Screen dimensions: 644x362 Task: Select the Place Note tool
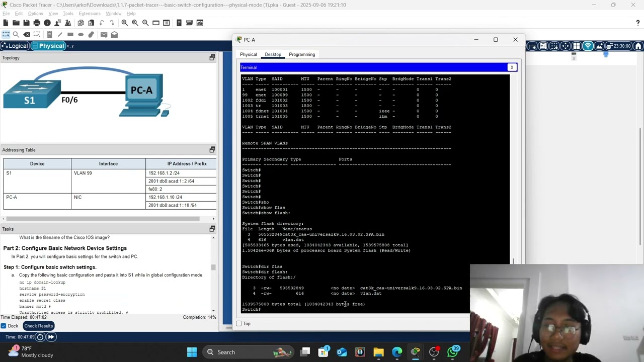[49, 34]
